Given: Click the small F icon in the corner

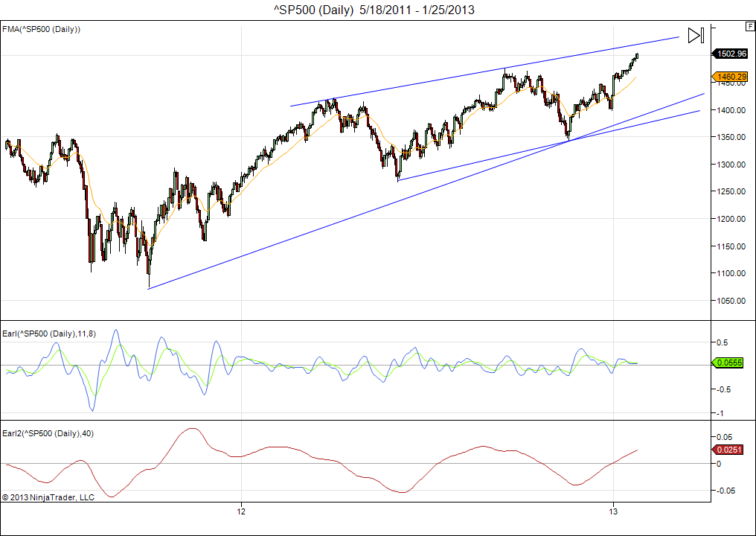Looking at the screenshot, I should (x=749, y=26).
